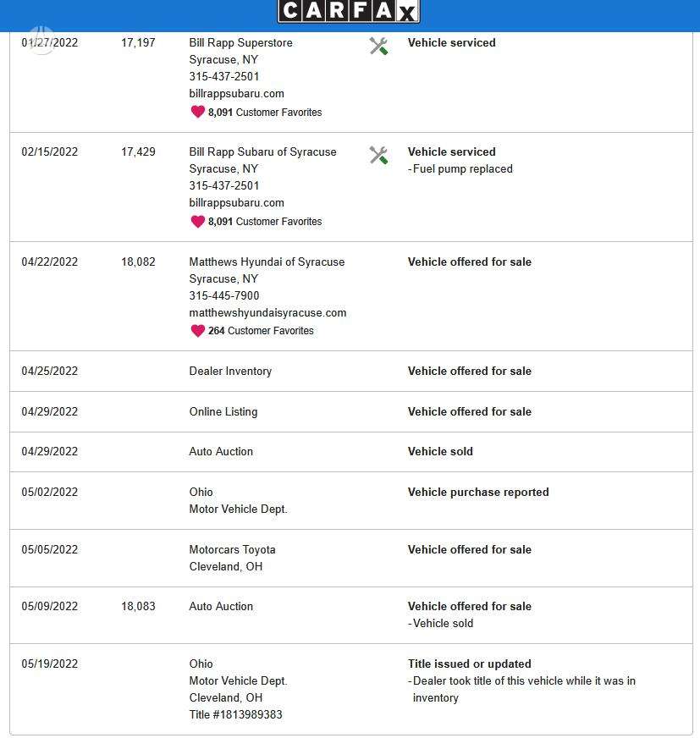Click 'Vehicle offered for sale' on 04/22/2022 row
This screenshot has width=700, height=738.
[x=469, y=262]
